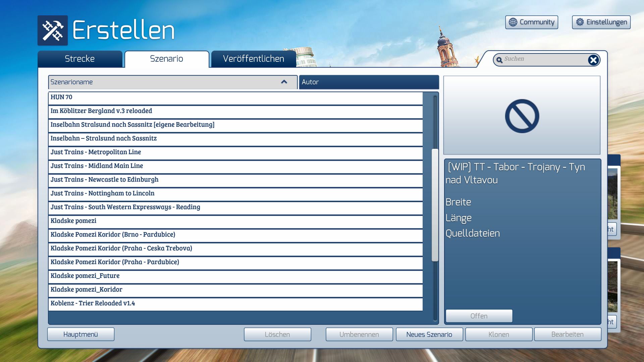644x362 pixels.
Task: Click the Erstellen hammer-and-track logo icon
Action: coord(53,31)
